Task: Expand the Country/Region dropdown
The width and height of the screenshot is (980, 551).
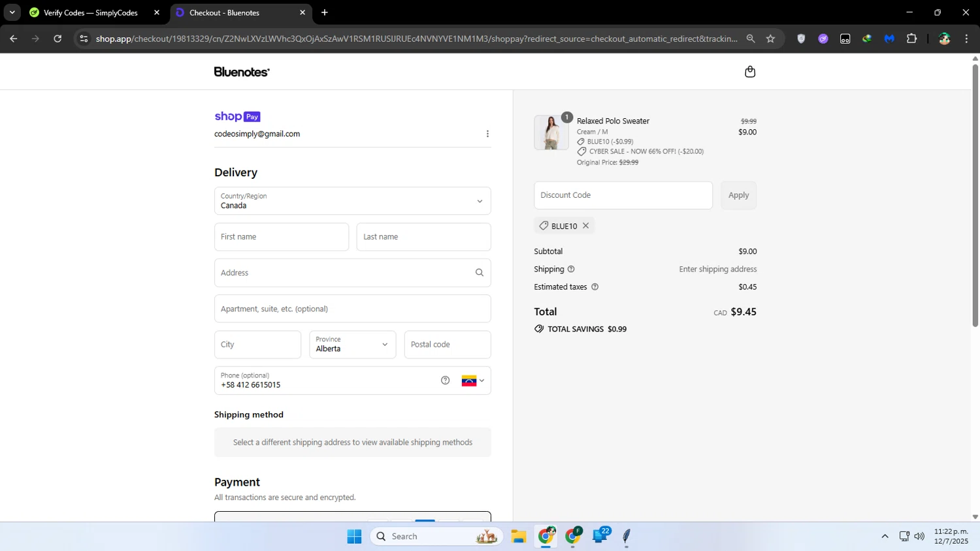Action: (353, 201)
